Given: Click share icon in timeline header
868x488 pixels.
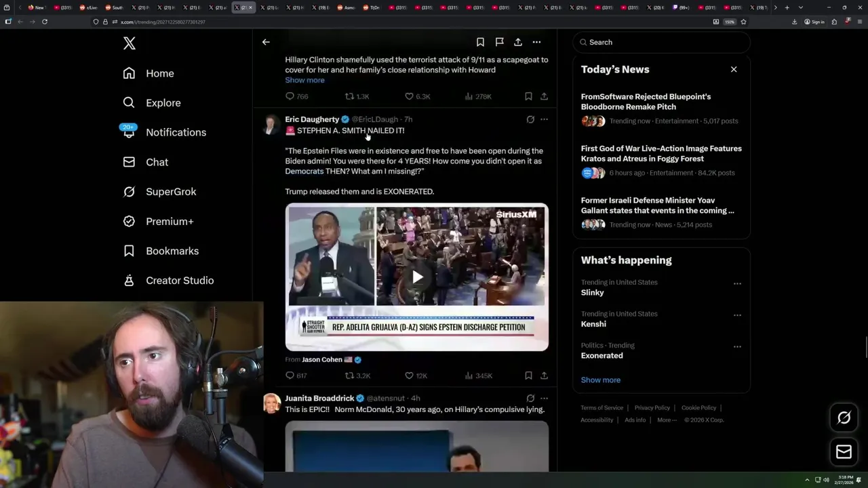Looking at the screenshot, I should [x=518, y=42].
